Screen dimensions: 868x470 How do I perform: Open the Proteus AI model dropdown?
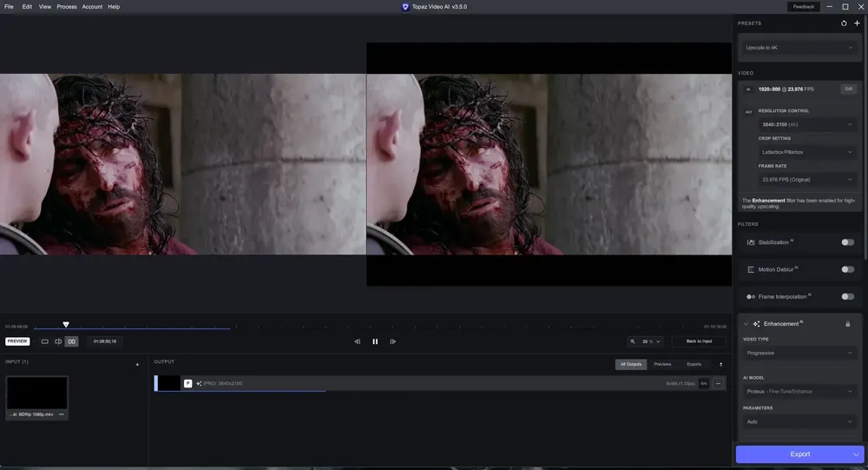[x=799, y=391]
